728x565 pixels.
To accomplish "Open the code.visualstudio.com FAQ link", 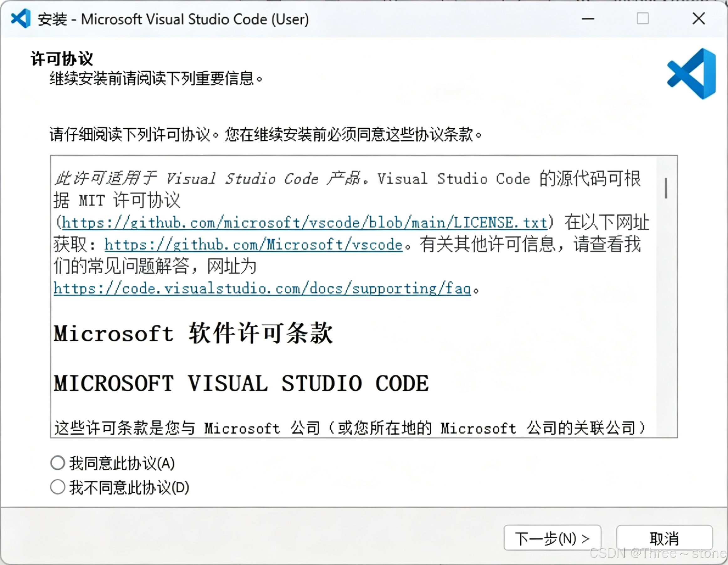I will point(262,288).
